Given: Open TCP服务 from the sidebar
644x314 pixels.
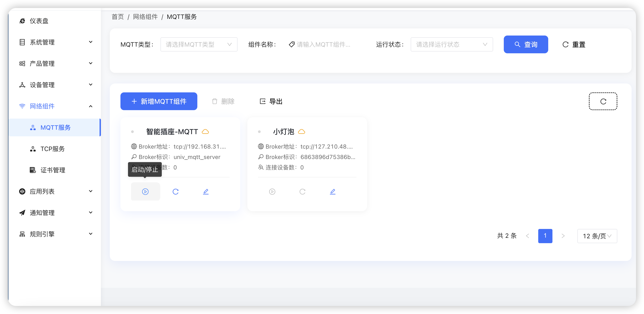Looking at the screenshot, I should [x=53, y=149].
